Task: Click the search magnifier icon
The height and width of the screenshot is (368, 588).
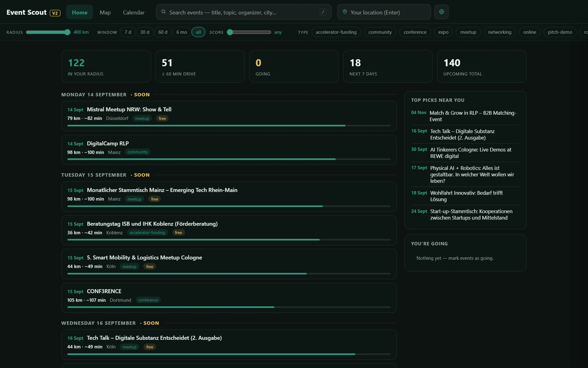Action: pos(164,12)
